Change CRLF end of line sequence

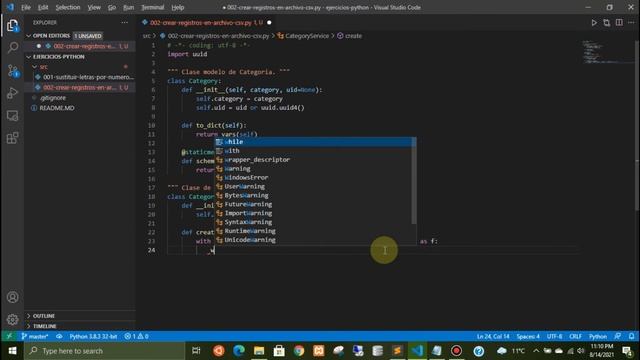[576, 336]
